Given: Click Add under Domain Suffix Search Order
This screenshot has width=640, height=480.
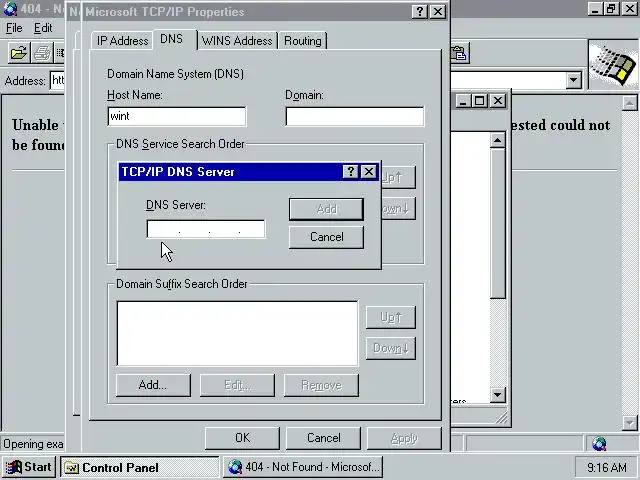Looking at the screenshot, I should [x=153, y=385].
